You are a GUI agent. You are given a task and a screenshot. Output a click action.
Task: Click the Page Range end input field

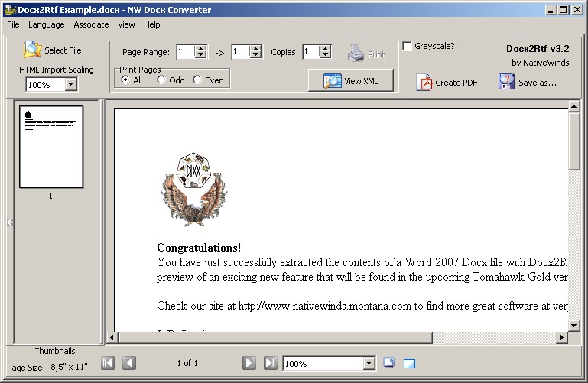coord(240,52)
